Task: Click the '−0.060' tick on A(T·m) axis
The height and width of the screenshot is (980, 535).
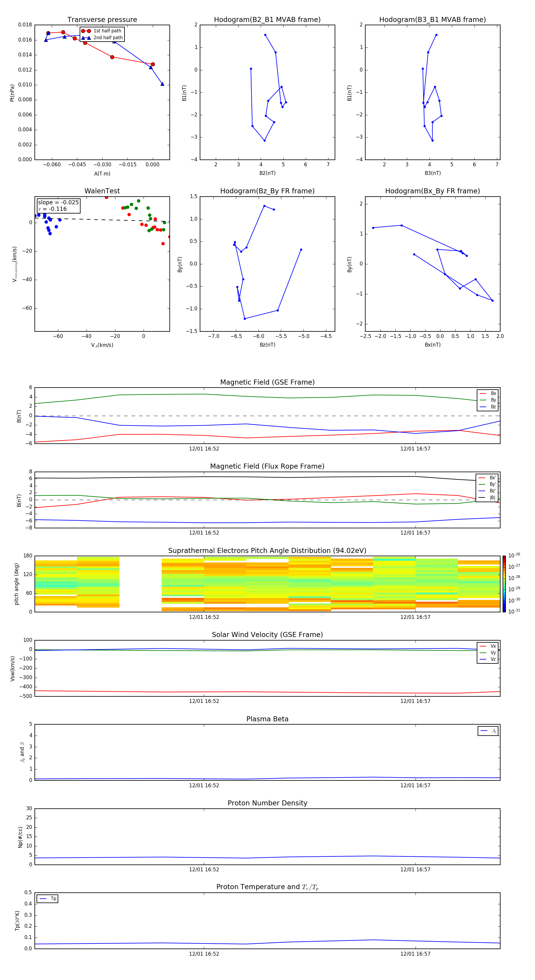Action: (x=51, y=165)
